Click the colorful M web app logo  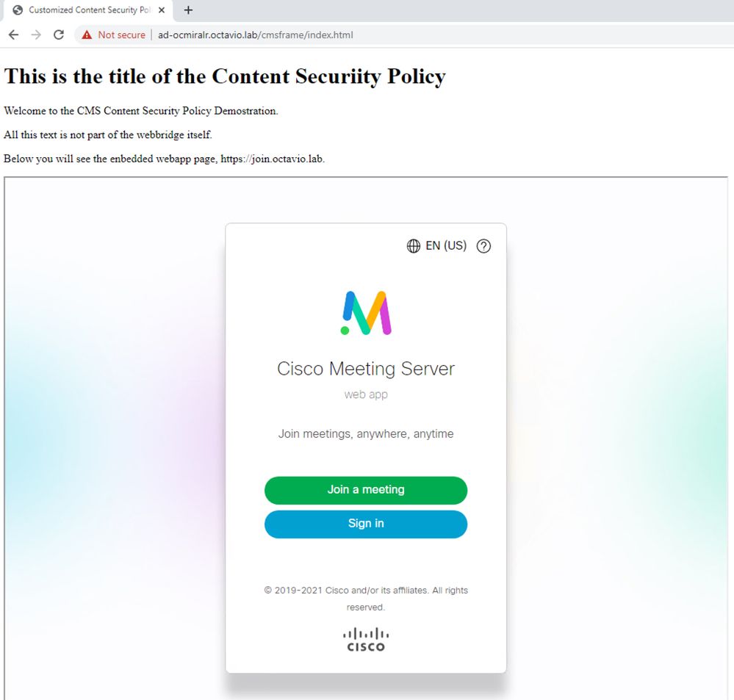366,313
